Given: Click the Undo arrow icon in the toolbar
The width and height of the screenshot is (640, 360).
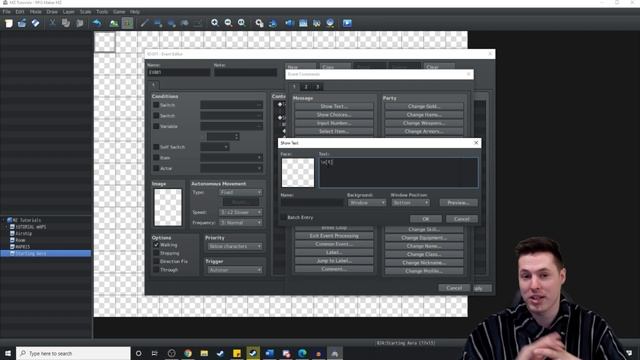Looking at the screenshot, I should coord(97,23).
